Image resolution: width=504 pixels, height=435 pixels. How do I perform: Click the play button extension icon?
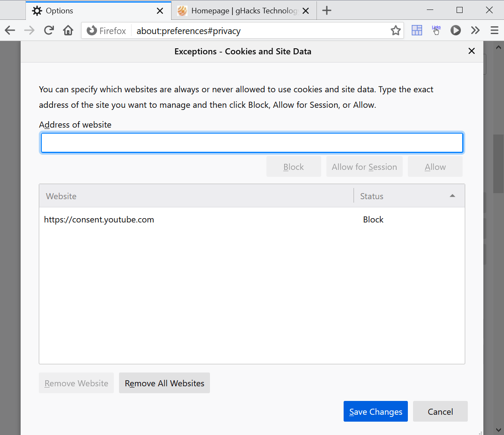[x=455, y=30]
